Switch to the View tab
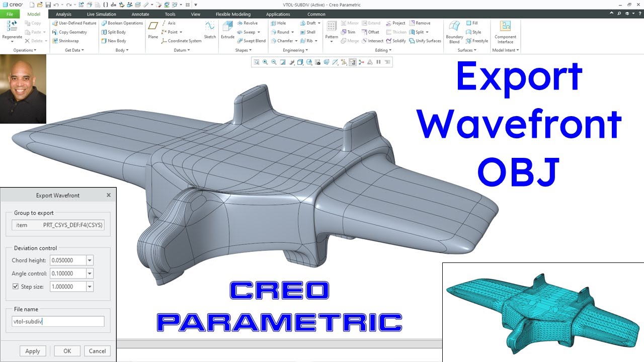Screen dimensions: 644x362 (x=195, y=14)
